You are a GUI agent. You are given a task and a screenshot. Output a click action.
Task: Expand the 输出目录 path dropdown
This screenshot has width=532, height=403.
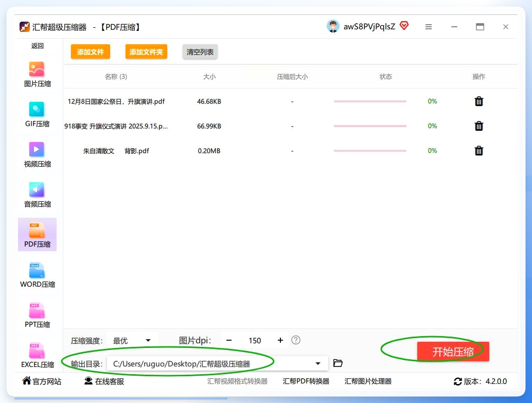[x=318, y=363]
